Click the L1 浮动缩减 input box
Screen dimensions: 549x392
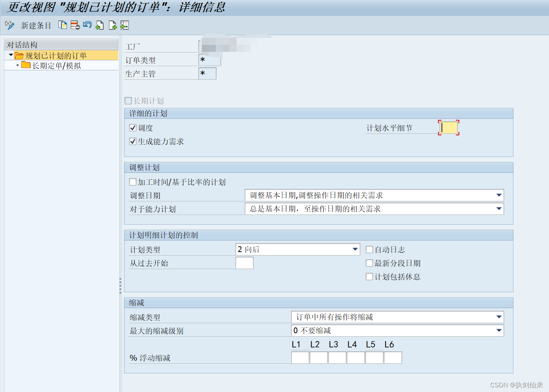[300, 358]
